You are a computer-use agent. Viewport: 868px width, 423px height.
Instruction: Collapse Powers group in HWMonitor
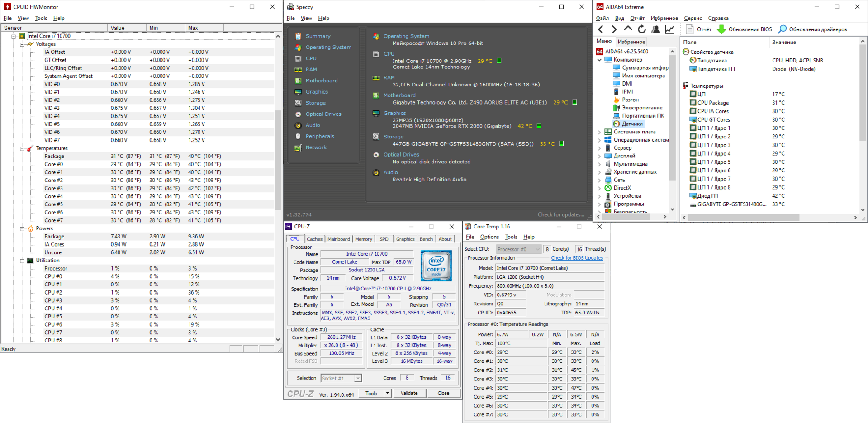22,229
